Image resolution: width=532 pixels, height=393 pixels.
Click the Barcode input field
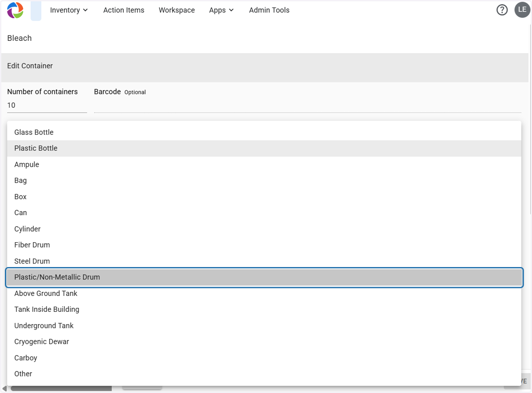click(x=308, y=106)
